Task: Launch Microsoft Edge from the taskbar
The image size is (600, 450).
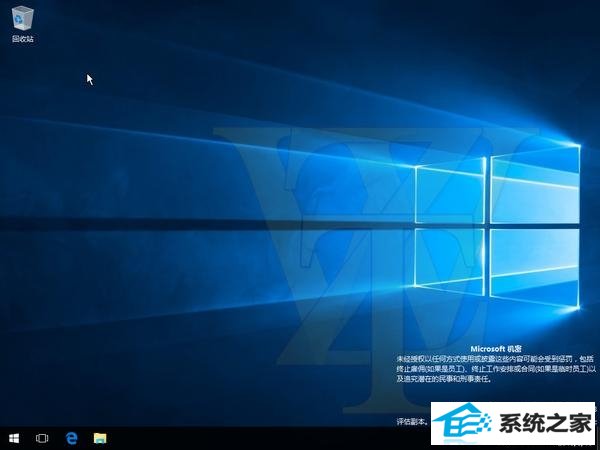Action: pos(71,438)
